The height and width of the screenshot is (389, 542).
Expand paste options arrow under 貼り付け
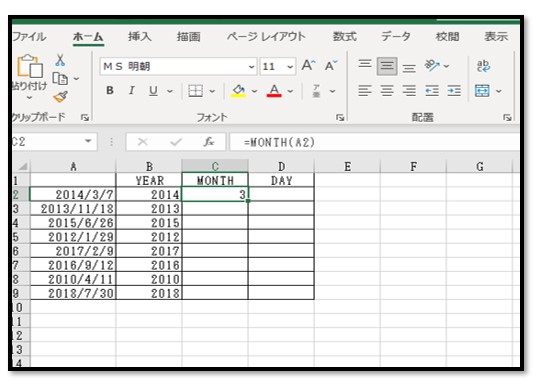pyautogui.click(x=29, y=98)
